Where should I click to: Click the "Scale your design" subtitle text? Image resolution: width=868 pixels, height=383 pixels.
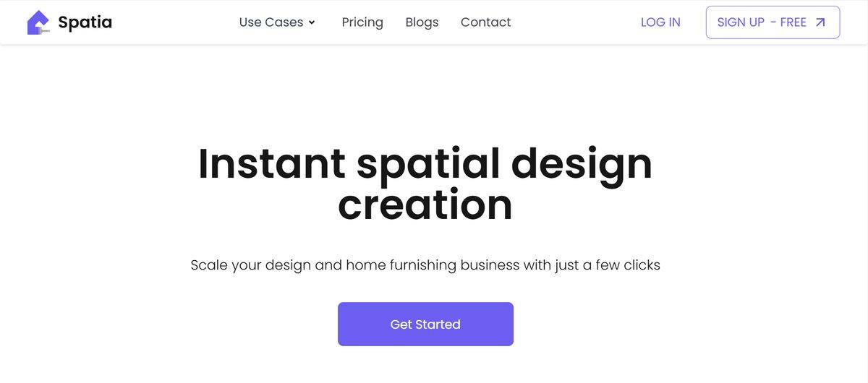point(250,265)
